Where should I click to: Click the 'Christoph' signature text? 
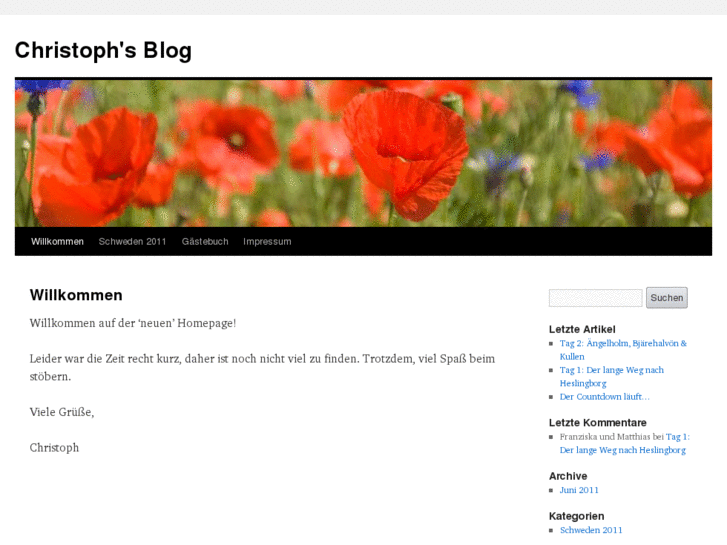(54, 448)
